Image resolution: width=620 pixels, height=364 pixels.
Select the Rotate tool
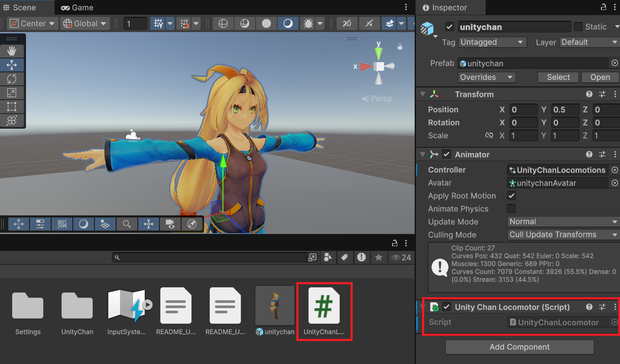click(x=12, y=79)
